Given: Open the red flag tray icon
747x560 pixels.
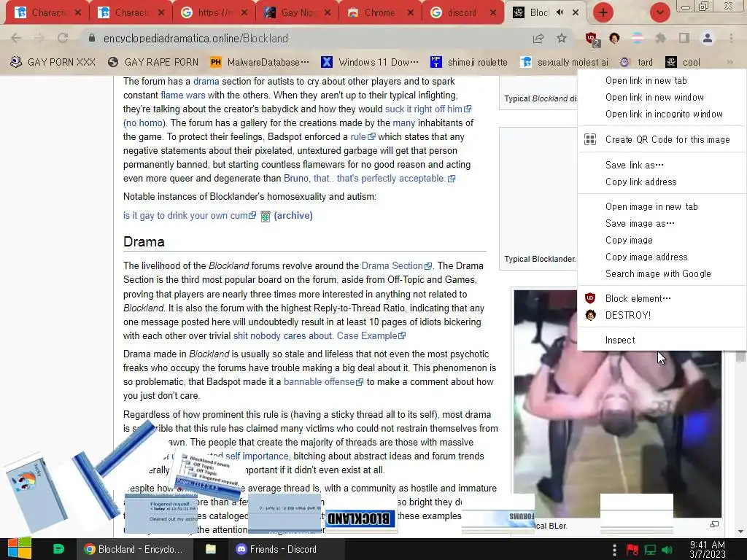Looking at the screenshot, I should pyautogui.click(x=632, y=550).
